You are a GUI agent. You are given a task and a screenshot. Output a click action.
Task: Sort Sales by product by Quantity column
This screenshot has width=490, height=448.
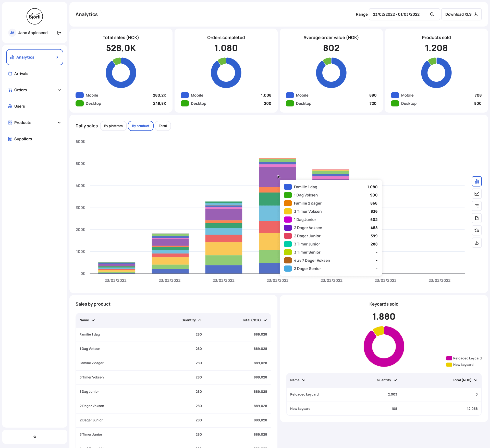191,320
